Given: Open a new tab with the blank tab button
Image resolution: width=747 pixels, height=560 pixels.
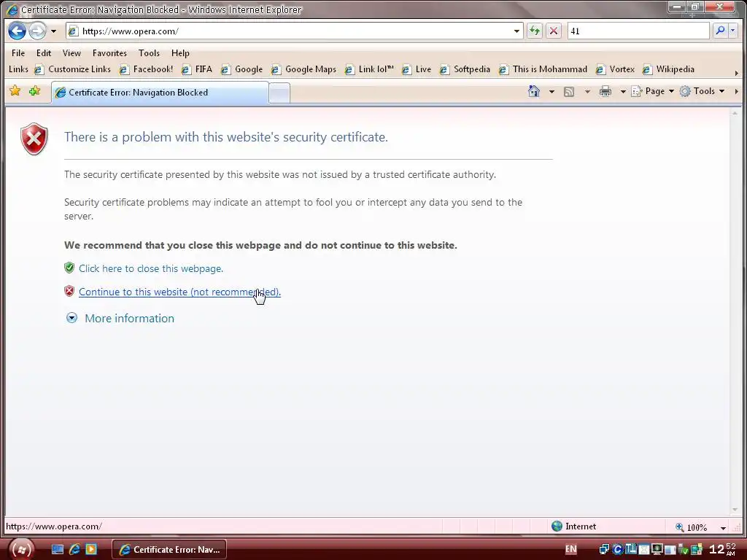Looking at the screenshot, I should tap(279, 93).
